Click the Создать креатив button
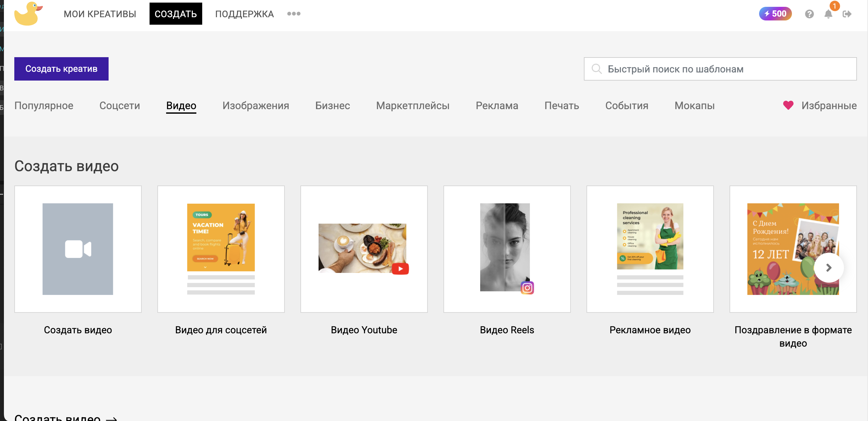This screenshot has width=868, height=421. point(61,69)
